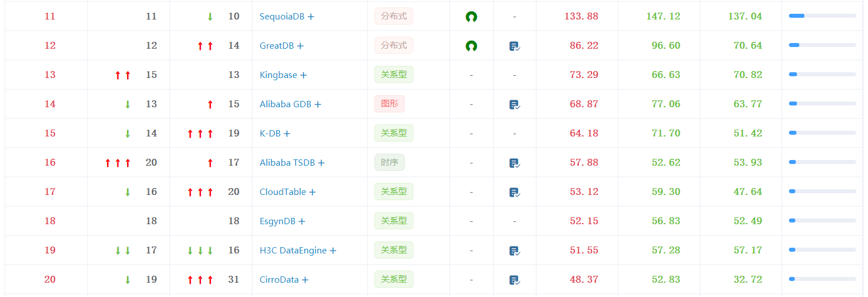The width and height of the screenshot is (868, 297).
Task: Click rank number 20 in red
Action: [x=50, y=280]
